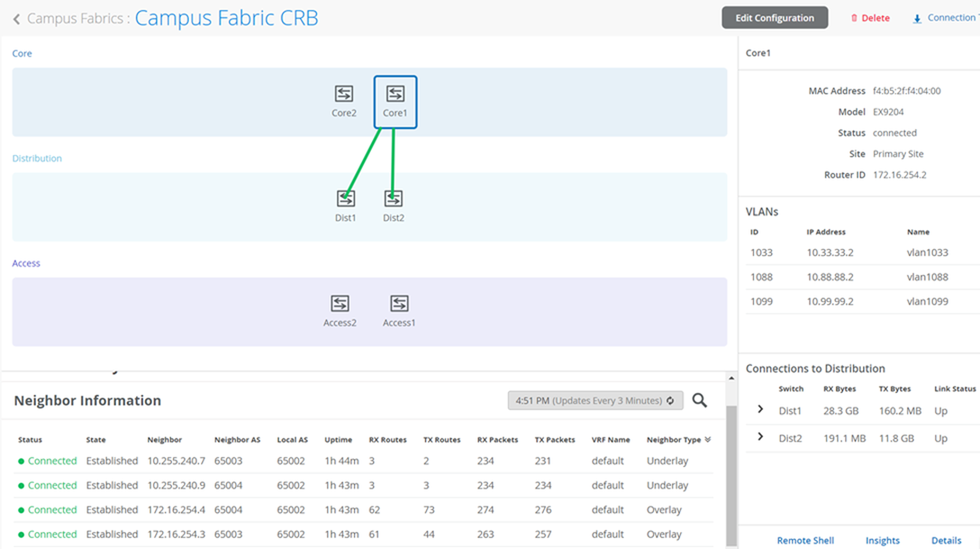Click the back arrow beside Campus Fabrics
Image resolution: width=980 pixels, height=549 pixels.
click(16, 19)
